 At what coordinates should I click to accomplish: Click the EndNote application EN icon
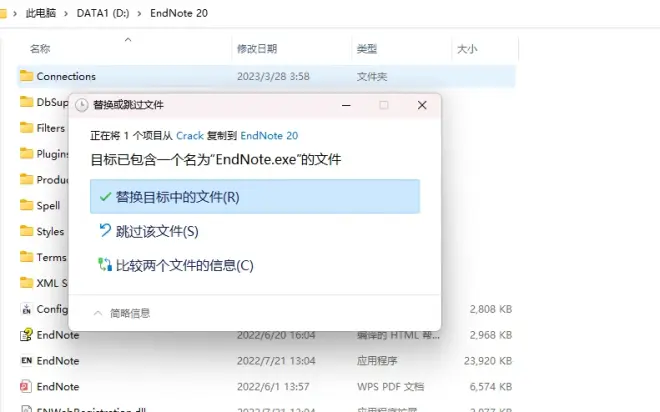coord(27,361)
